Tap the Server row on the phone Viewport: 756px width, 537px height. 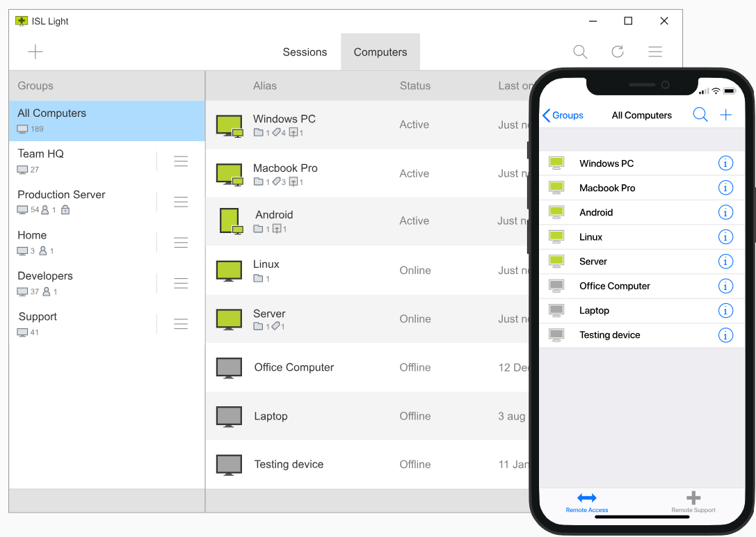point(642,262)
